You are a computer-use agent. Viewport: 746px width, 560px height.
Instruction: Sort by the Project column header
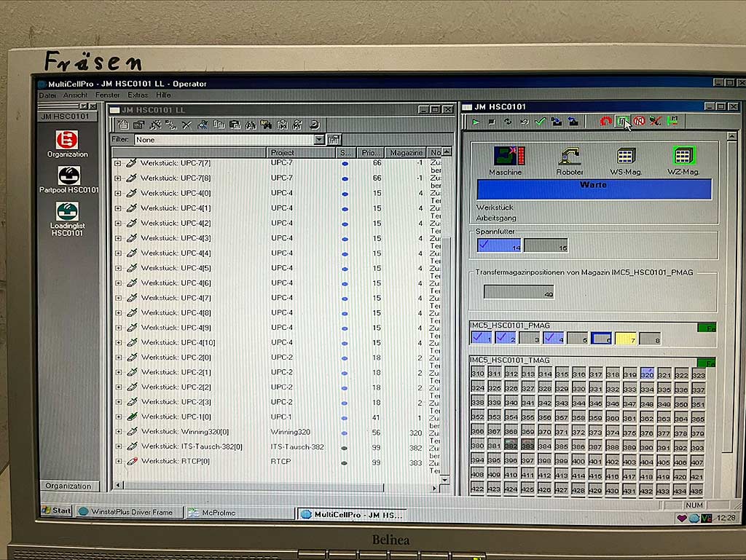coord(301,153)
